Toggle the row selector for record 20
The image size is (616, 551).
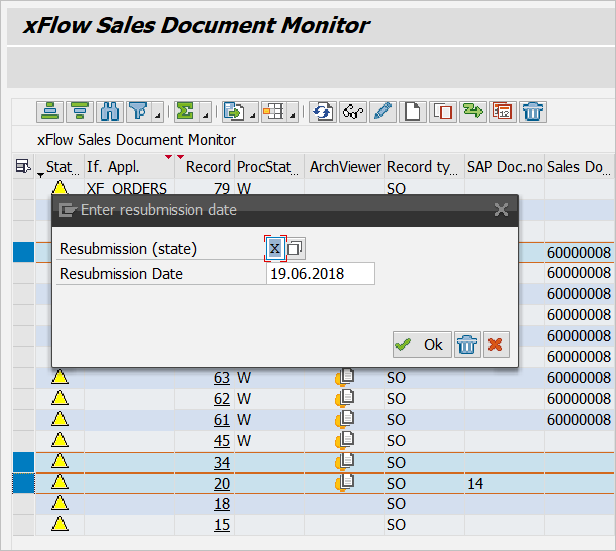pos(22,483)
